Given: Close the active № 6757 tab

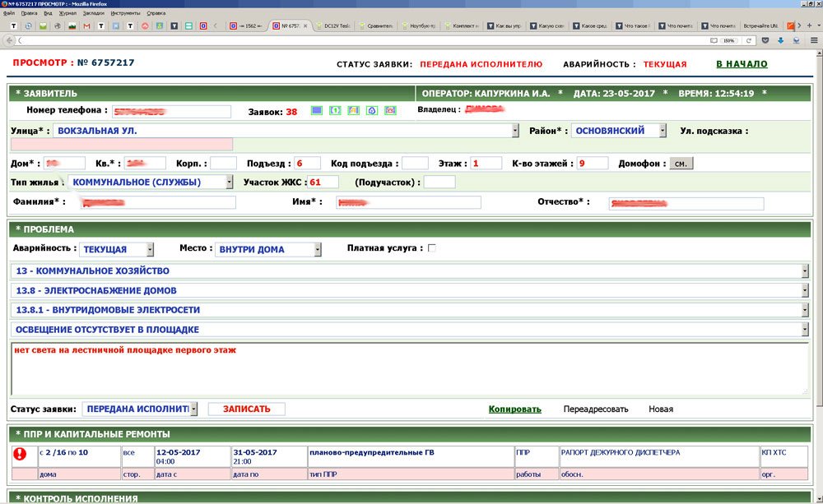Looking at the screenshot, I should (306, 26).
